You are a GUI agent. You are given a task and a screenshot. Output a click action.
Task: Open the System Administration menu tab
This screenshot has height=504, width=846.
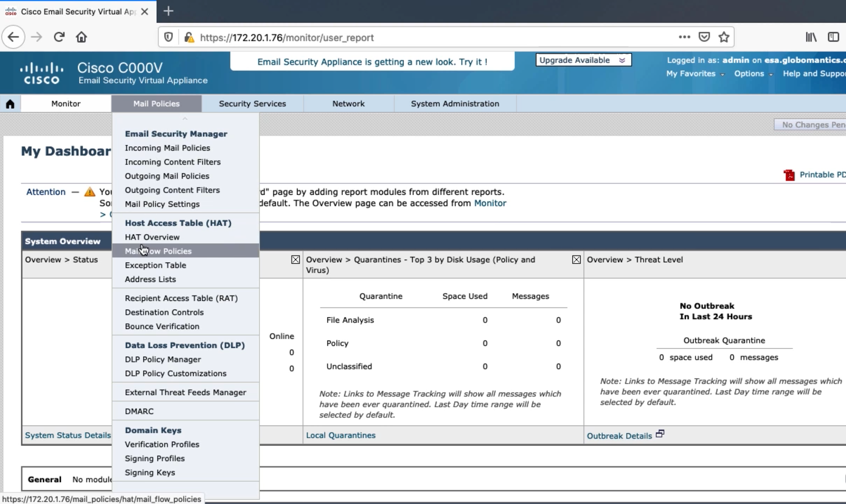(455, 104)
